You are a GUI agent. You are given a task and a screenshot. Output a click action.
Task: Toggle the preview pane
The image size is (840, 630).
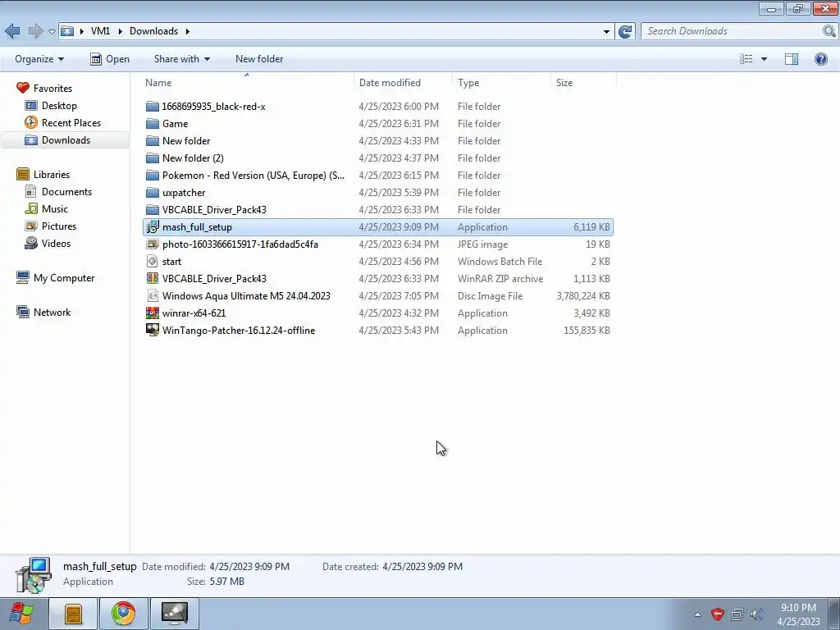[792, 59]
